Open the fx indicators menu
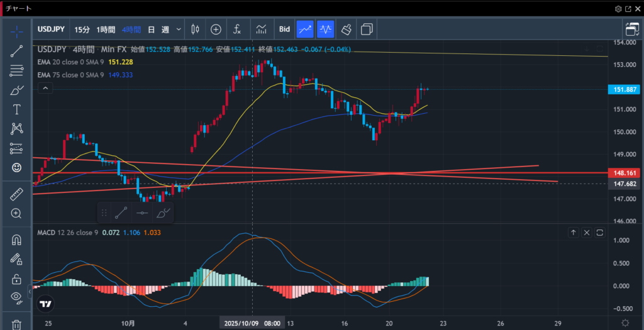The image size is (644, 330). pos(237,29)
